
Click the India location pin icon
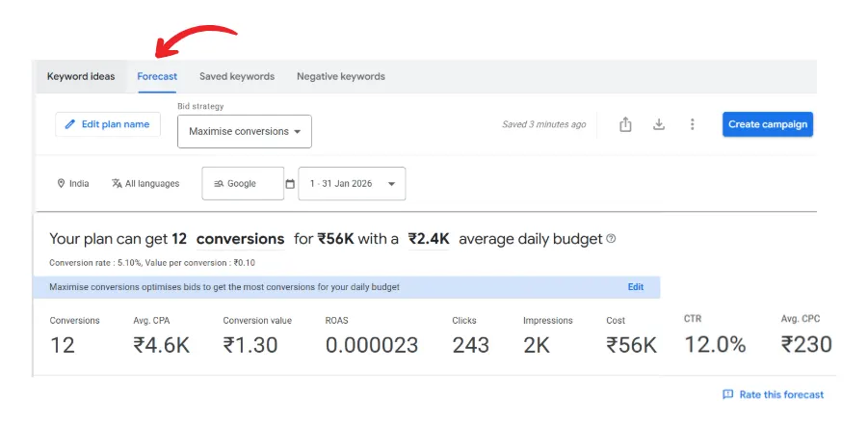(x=61, y=184)
